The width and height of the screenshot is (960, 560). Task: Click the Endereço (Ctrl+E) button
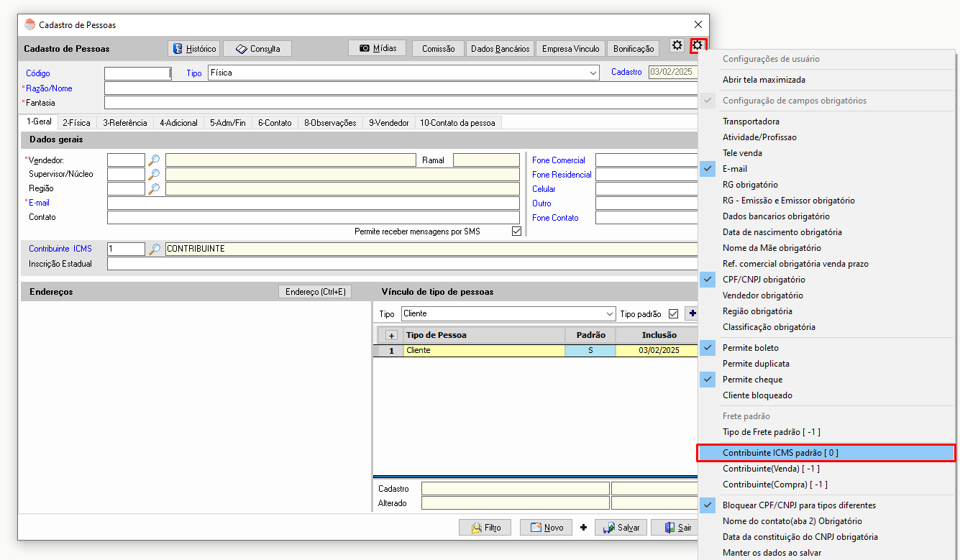[x=315, y=292]
